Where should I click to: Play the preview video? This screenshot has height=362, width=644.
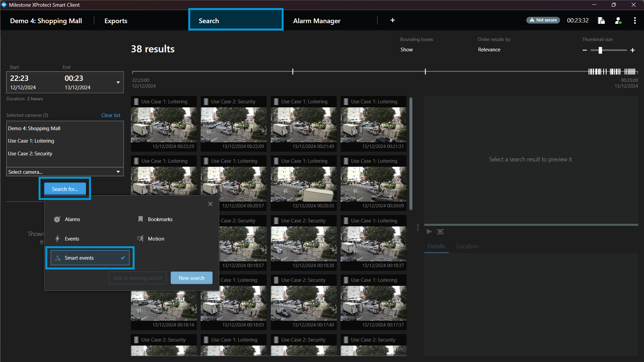pyautogui.click(x=429, y=232)
